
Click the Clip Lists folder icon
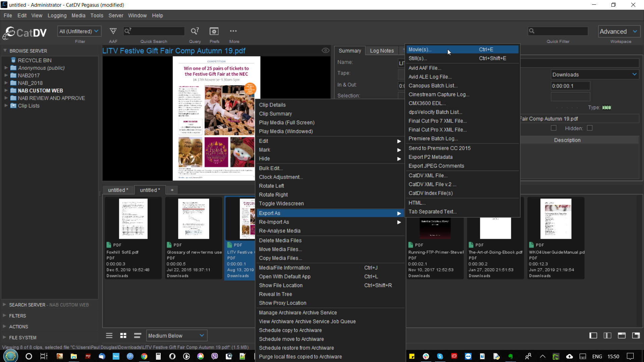pyautogui.click(x=13, y=105)
